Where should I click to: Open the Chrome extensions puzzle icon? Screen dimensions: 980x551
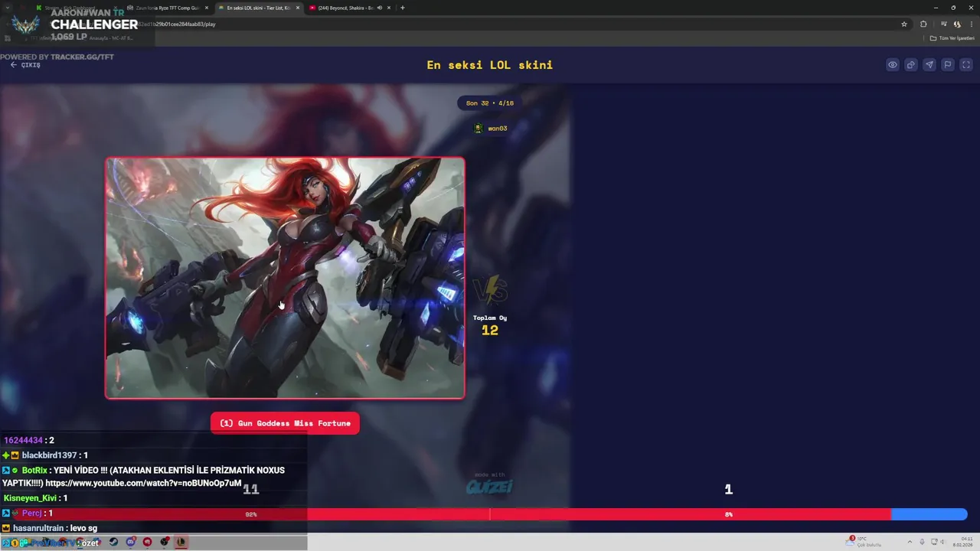coord(923,24)
